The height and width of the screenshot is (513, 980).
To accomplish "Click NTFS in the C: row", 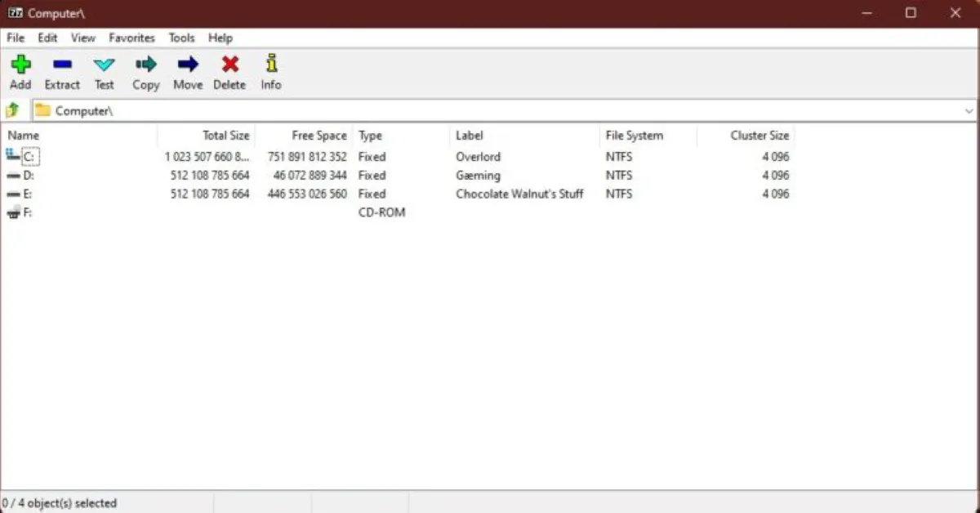I will (x=619, y=156).
